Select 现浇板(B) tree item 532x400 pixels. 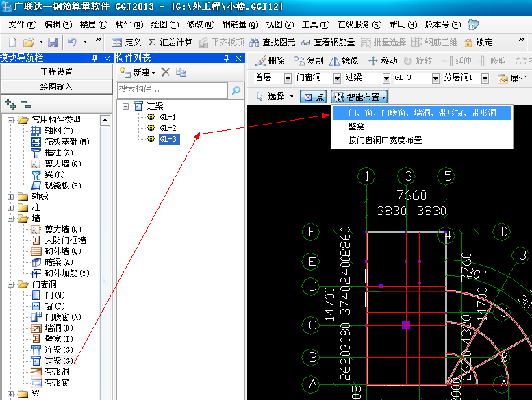coord(63,186)
